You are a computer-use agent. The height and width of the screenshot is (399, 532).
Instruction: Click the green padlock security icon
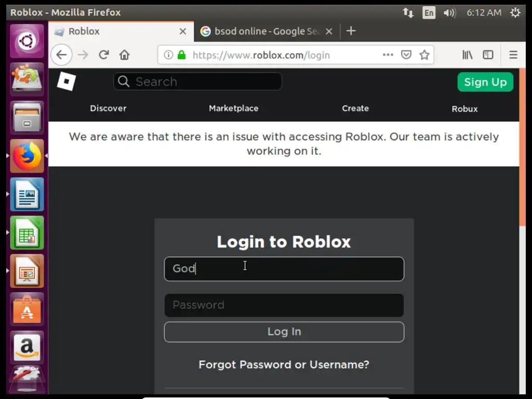point(182,55)
